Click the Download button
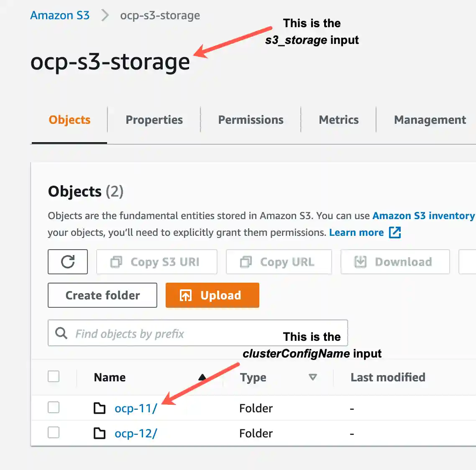 click(395, 262)
